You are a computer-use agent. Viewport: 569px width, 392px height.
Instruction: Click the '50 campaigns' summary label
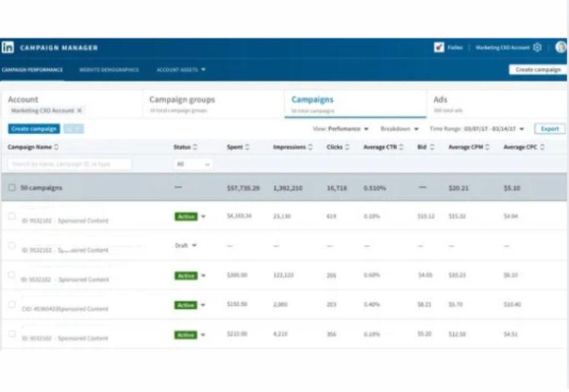41,188
